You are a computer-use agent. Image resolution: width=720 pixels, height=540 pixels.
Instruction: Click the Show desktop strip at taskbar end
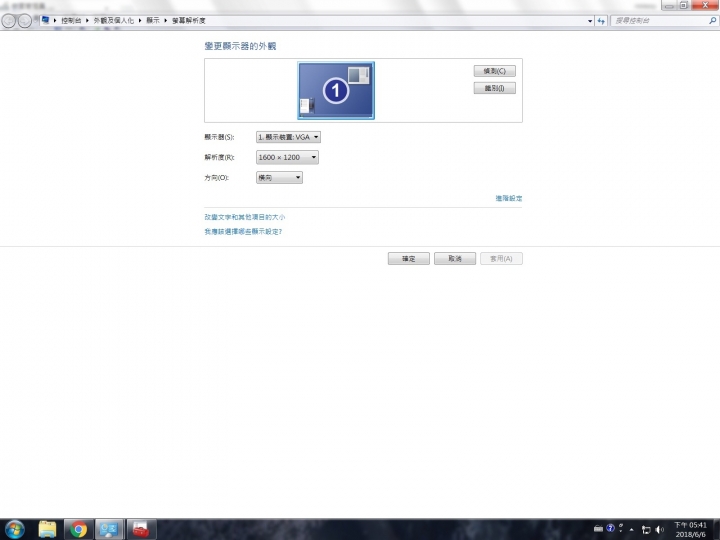(x=716, y=529)
